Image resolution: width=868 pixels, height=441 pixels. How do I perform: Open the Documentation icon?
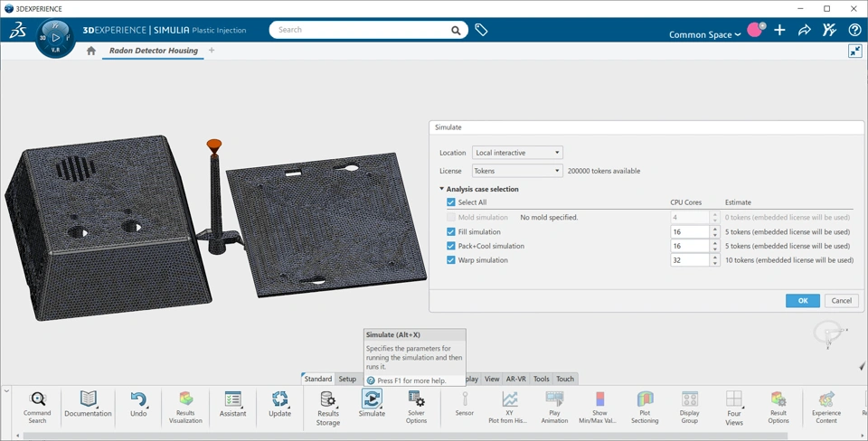[88, 404]
